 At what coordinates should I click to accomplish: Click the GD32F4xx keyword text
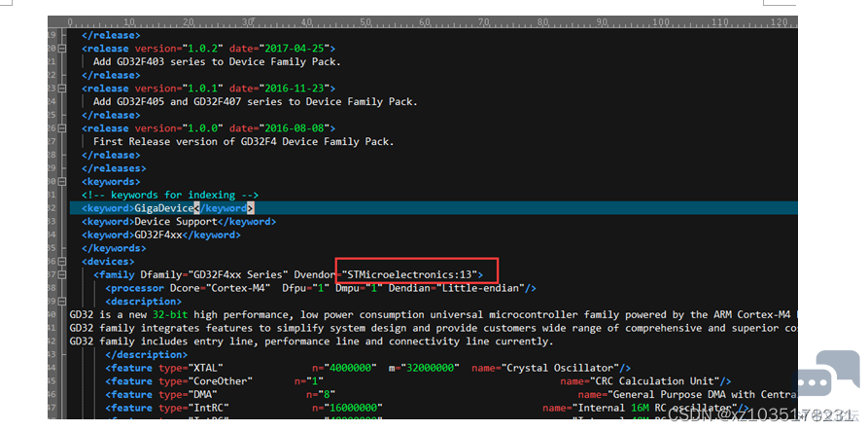point(158,234)
